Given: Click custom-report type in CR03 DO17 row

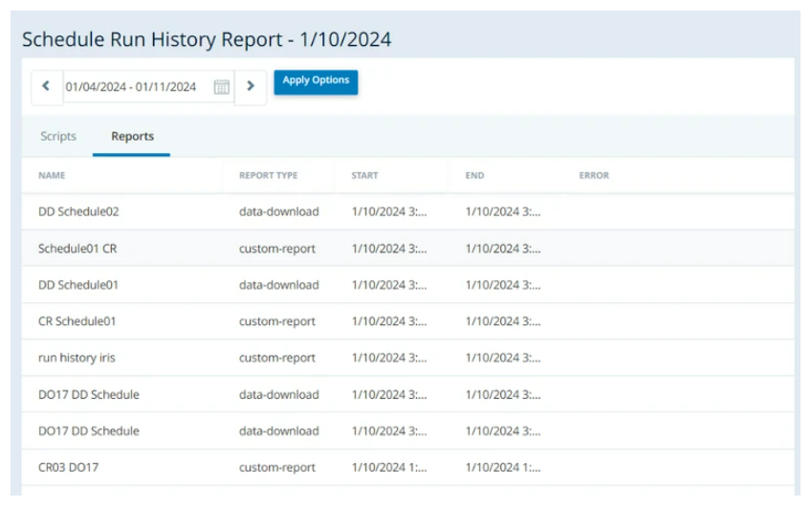Looking at the screenshot, I should click(277, 467).
